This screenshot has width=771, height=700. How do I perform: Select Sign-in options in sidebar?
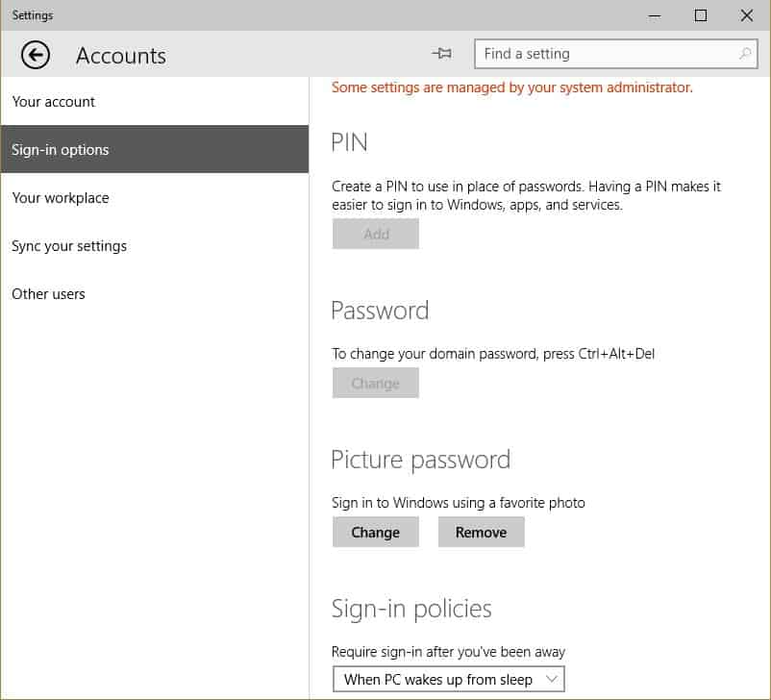[x=155, y=149]
